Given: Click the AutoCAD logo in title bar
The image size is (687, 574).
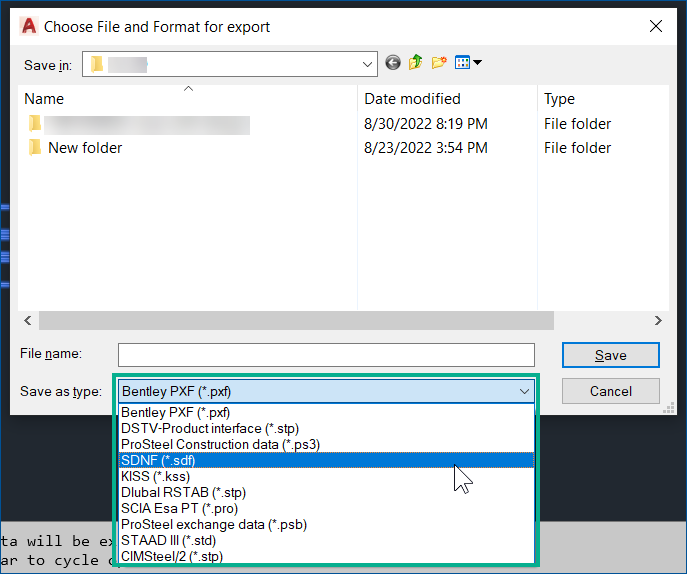Looking at the screenshot, I should tap(29, 26).
